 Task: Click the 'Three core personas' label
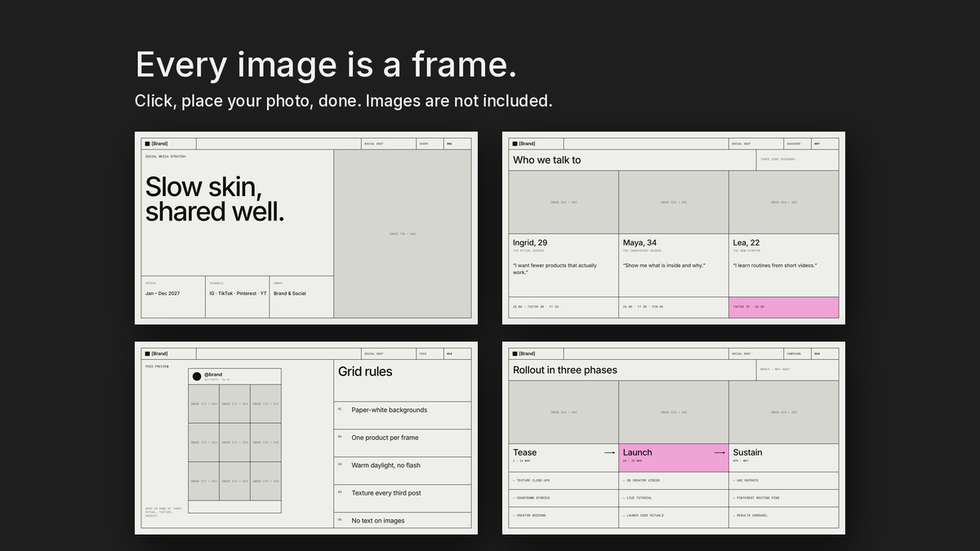point(777,159)
